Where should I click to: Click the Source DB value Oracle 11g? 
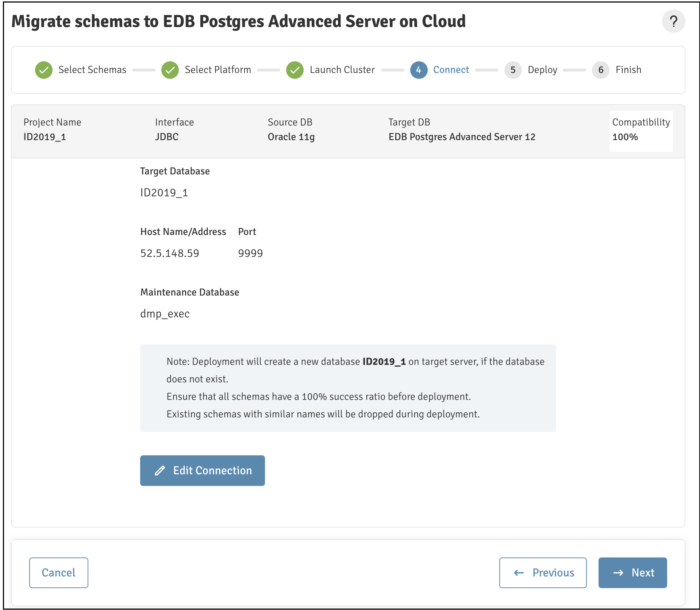point(291,137)
